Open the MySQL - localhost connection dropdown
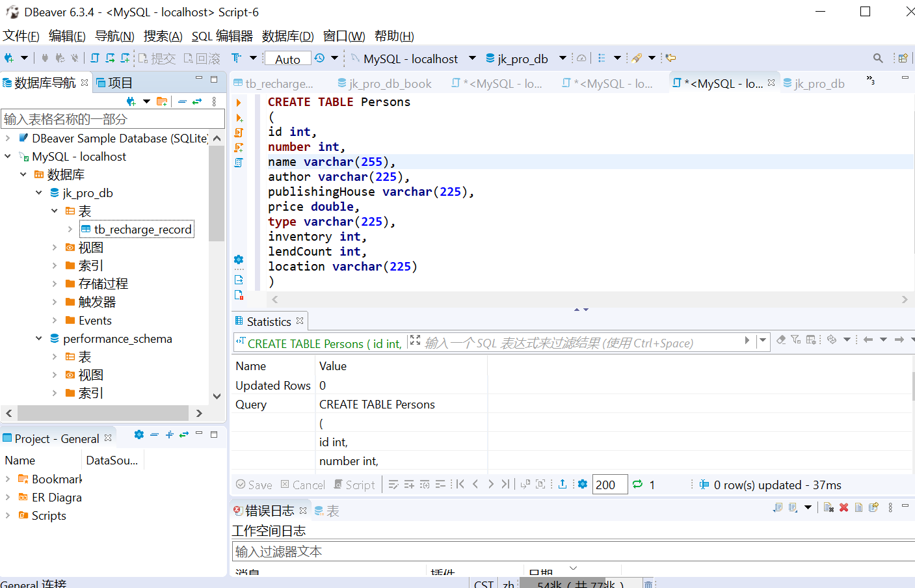 tap(472, 58)
